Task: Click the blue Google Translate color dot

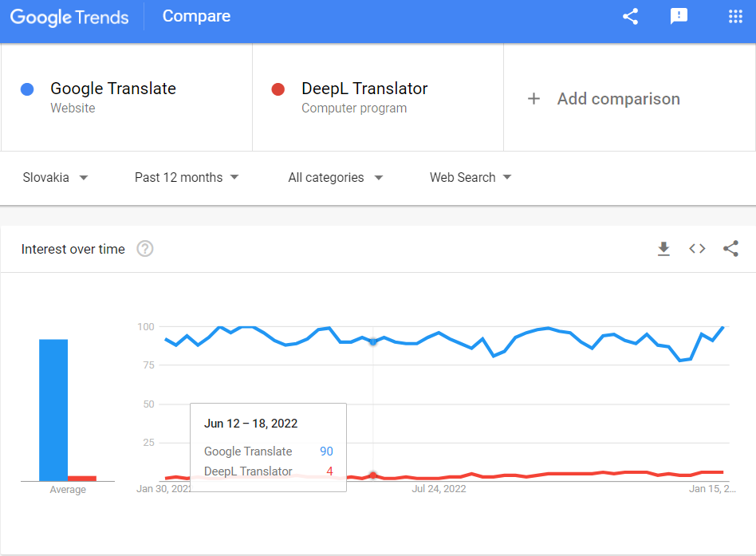Action: pyautogui.click(x=27, y=89)
